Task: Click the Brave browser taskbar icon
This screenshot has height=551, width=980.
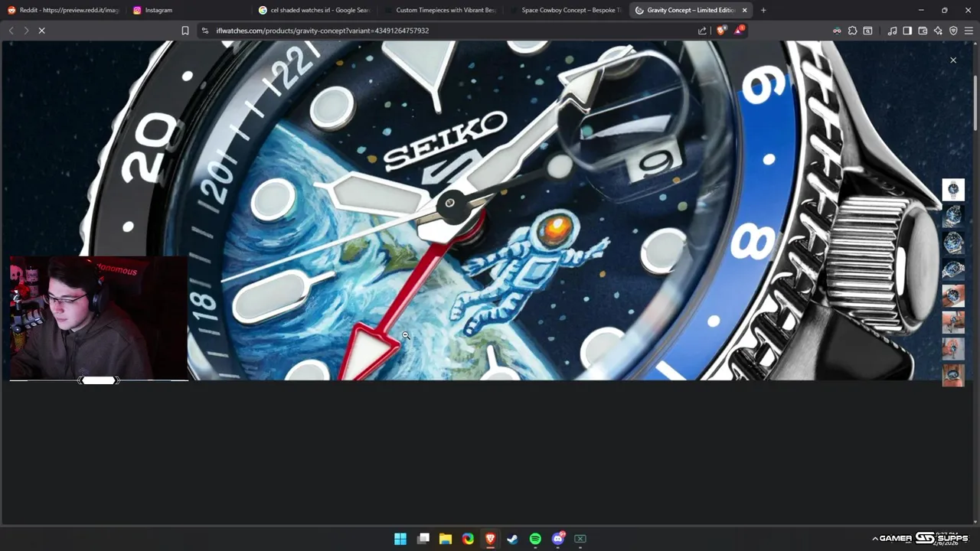Action: (491, 539)
